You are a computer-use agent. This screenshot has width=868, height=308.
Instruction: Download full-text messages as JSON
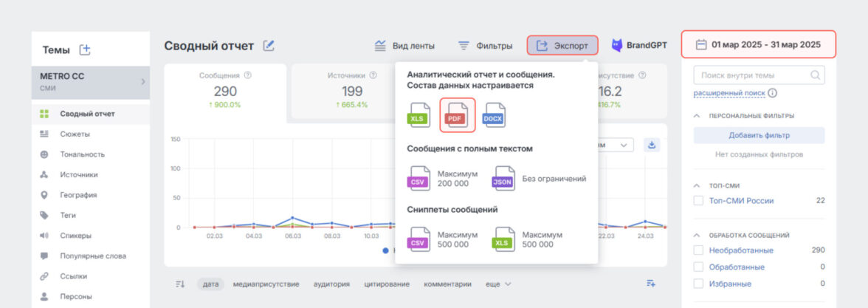coord(505,179)
